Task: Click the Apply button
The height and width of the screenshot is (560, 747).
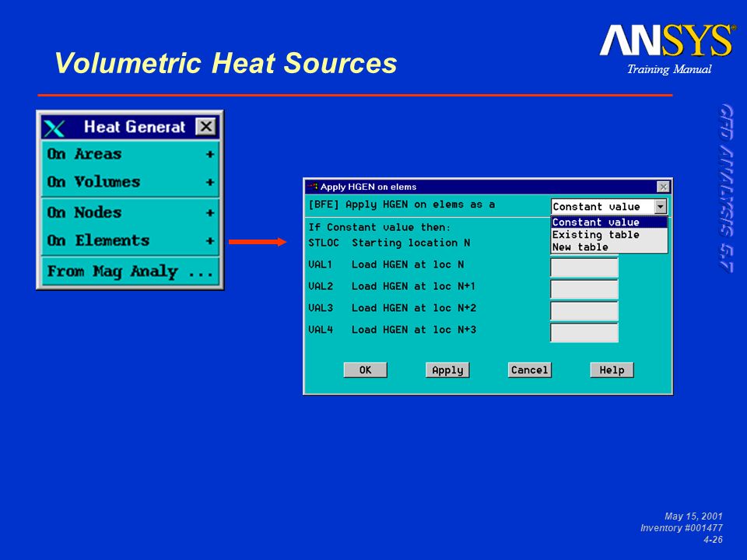Action: (447, 370)
